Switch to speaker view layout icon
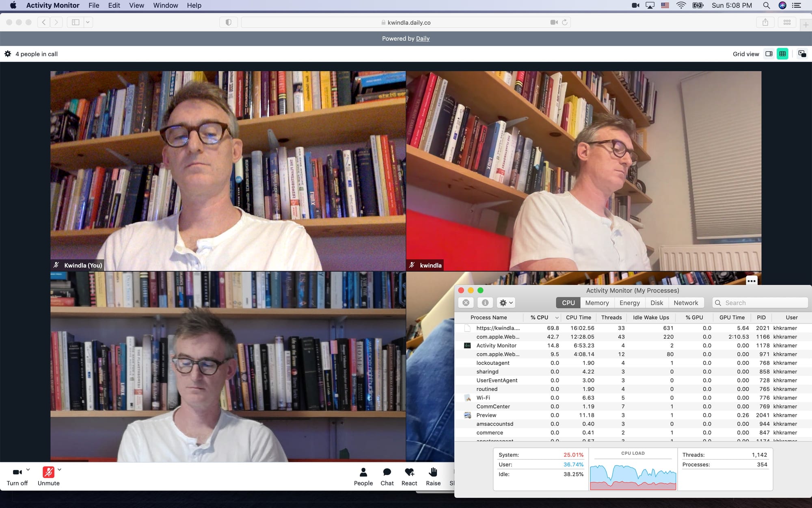 point(769,54)
